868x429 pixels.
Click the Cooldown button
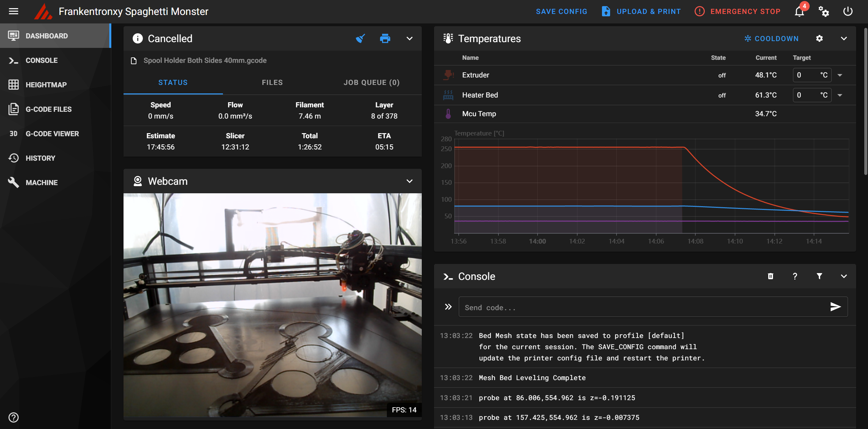(771, 39)
